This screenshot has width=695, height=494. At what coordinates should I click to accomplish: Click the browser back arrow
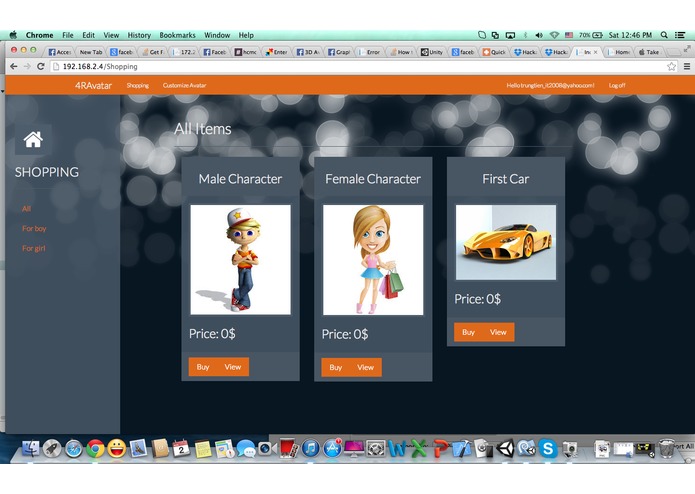14,66
